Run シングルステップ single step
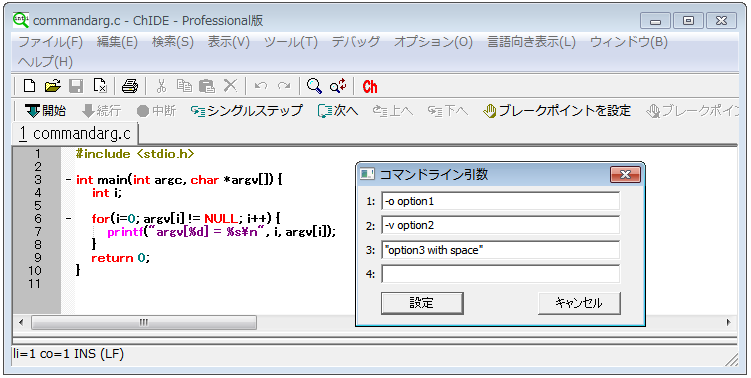Viewport: 751px width, 378px height. (x=247, y=111)
